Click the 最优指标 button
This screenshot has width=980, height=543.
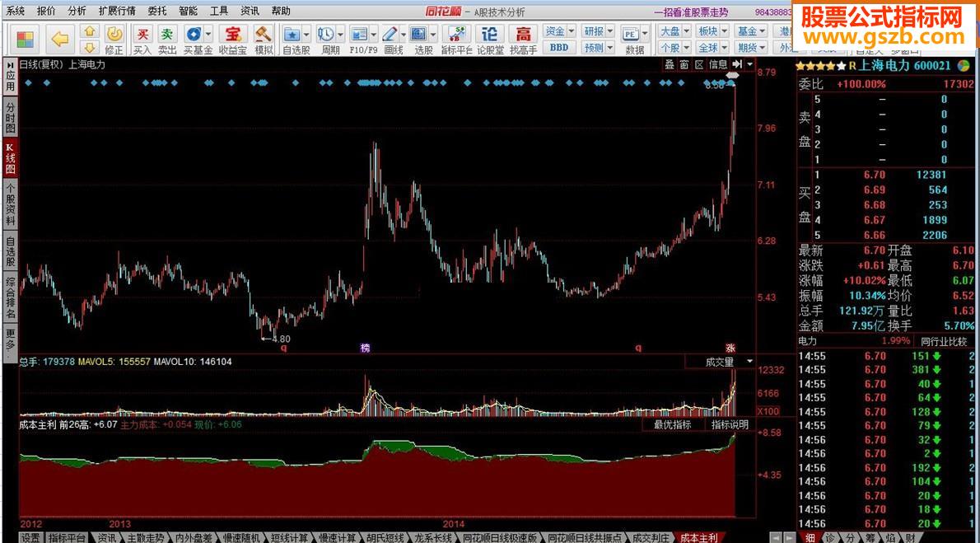[673, 425]
